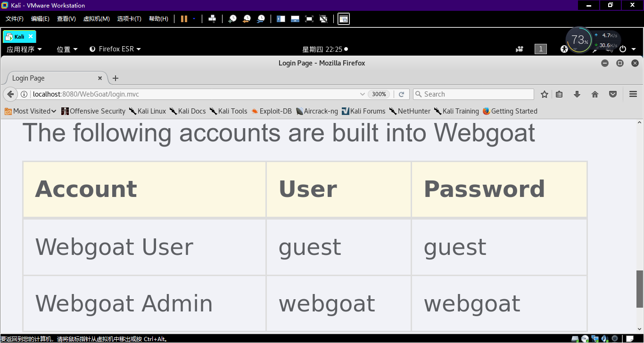This screenshot has height=343, width=644.
Task: Expand the system menu arrow in the top bar
Action: [x=634, y=49]
